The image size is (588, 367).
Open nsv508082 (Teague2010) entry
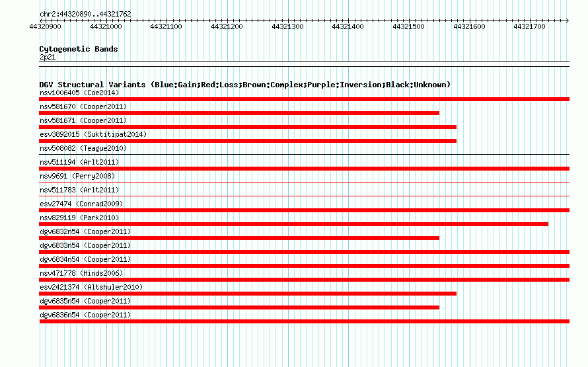pyautogui.click(x=83, y=148)
